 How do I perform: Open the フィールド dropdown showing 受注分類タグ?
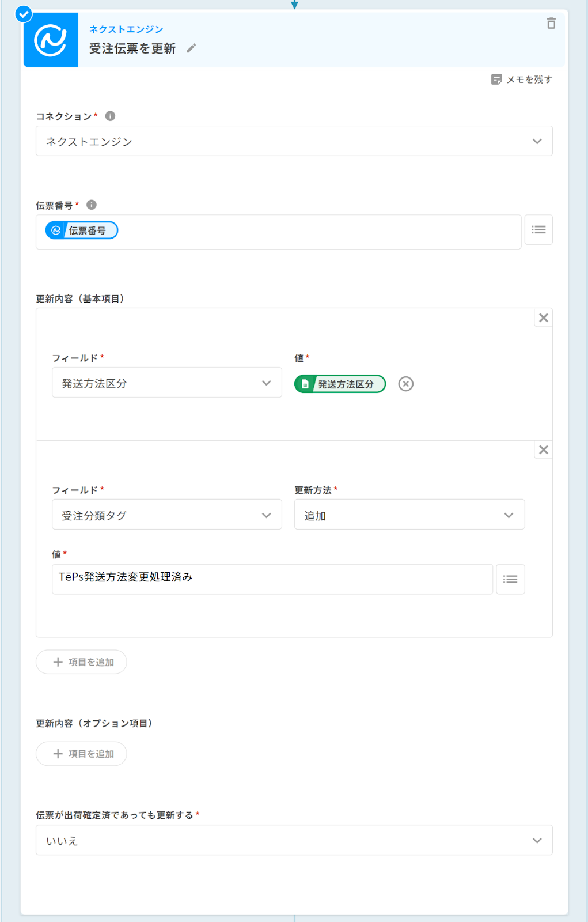click(167, 515)
